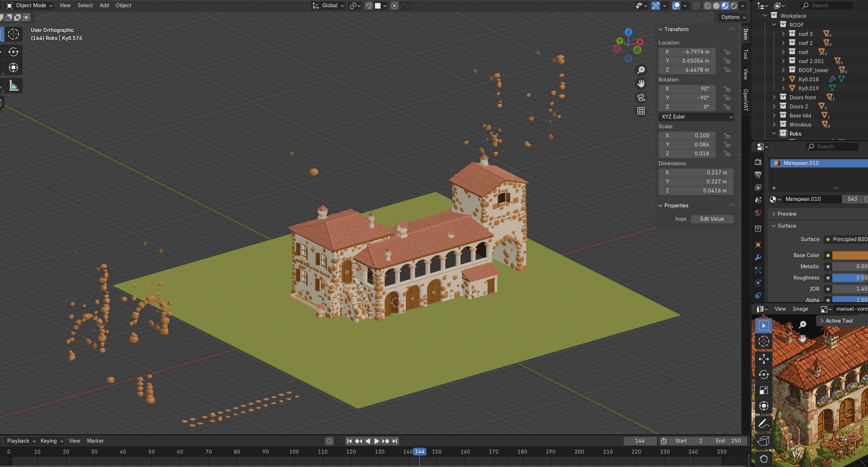The width and height of the screenshot is (868, 467).
Task: Switch to orthographic grid view icon
Action: [x=641, y=111]
